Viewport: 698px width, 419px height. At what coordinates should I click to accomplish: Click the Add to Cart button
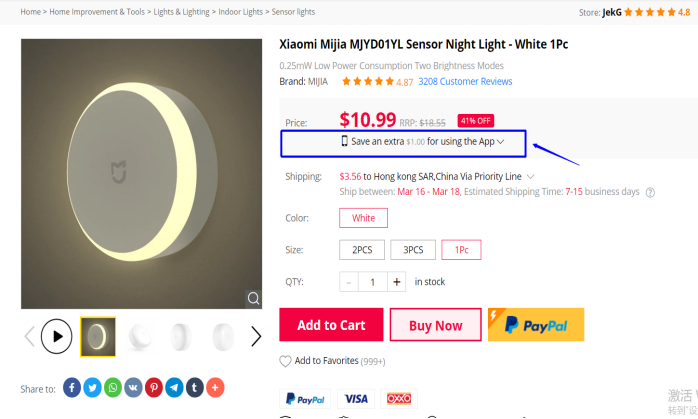331,325
